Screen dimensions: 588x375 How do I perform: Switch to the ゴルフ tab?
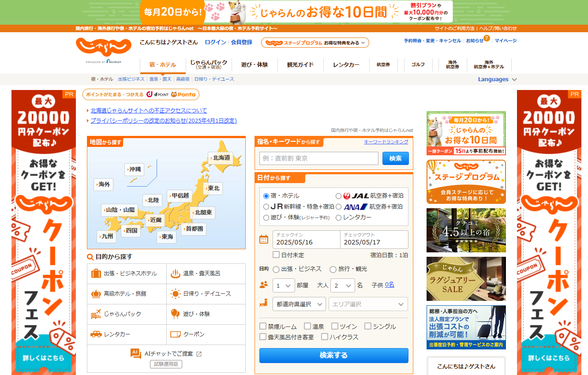[x=418, y=64]
